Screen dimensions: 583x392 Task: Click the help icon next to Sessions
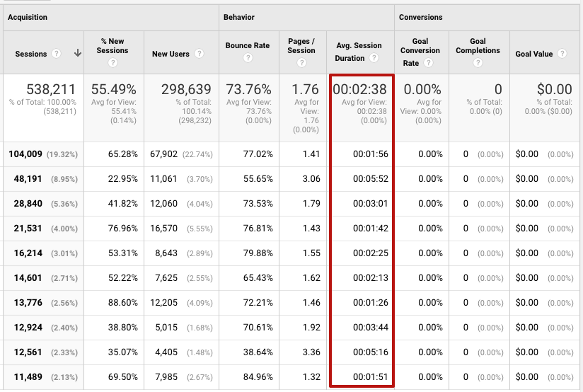coord(57,54)
